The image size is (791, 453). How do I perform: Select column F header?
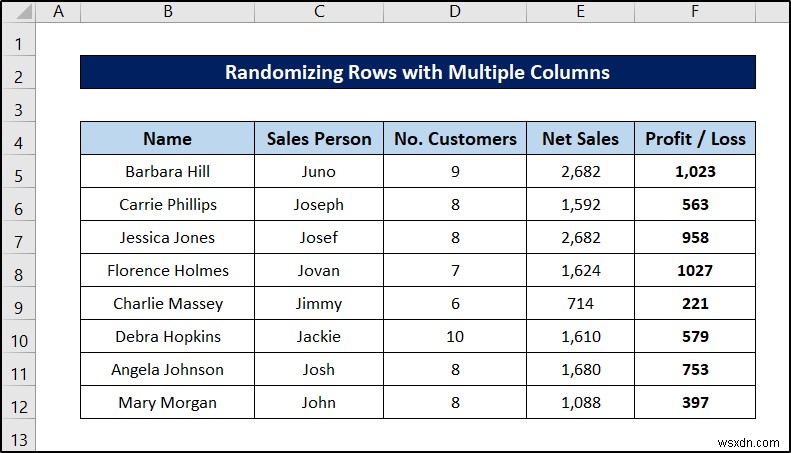click(694, 12)
